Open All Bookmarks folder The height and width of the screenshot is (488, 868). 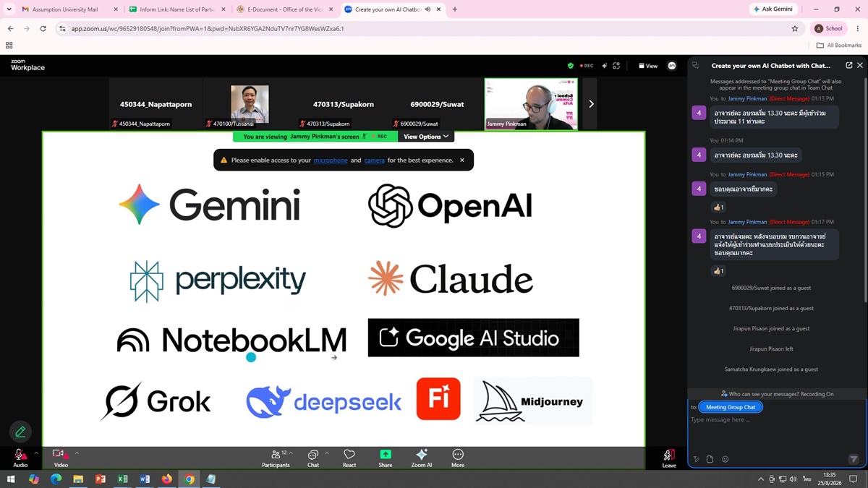(x=839, y=45)
